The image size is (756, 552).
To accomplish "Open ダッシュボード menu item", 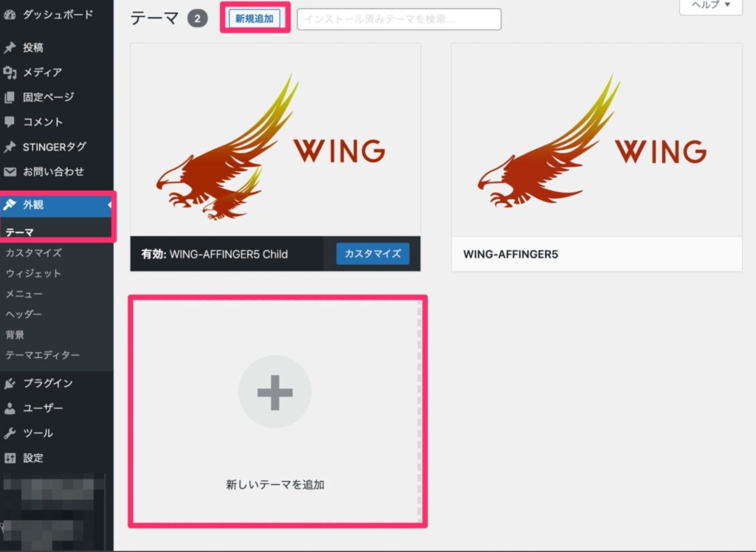I will tap(58, 15).
